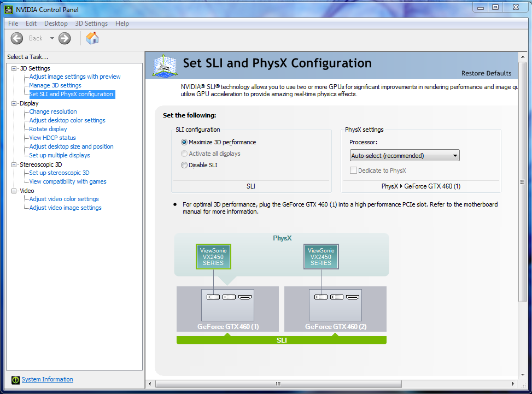Open the Back history dropdown arrow
The width and height of the screenshot is (532, 394).
[x=52, y=38]
